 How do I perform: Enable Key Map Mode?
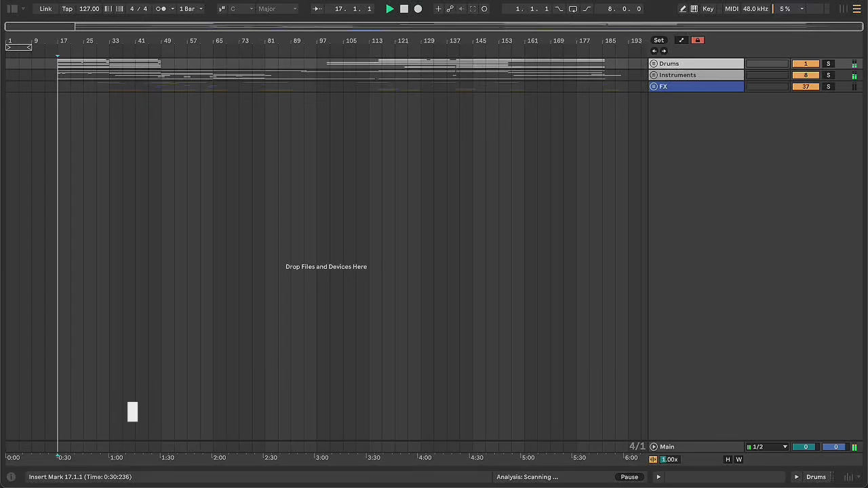coord(708,9)
